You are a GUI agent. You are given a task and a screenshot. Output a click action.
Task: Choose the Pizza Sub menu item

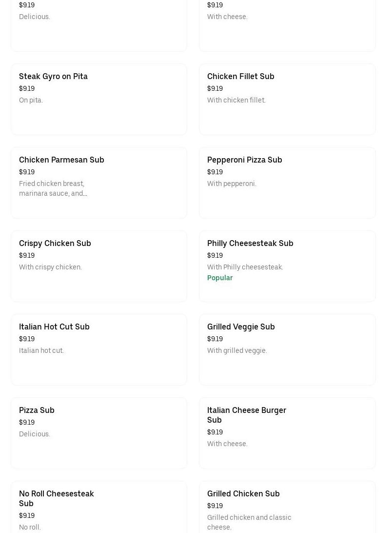37,410
